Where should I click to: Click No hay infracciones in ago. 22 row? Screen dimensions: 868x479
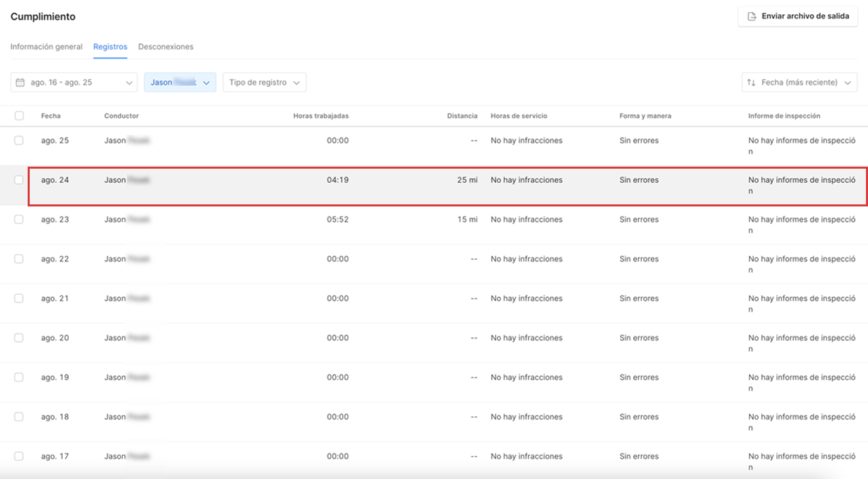(526, 259)
